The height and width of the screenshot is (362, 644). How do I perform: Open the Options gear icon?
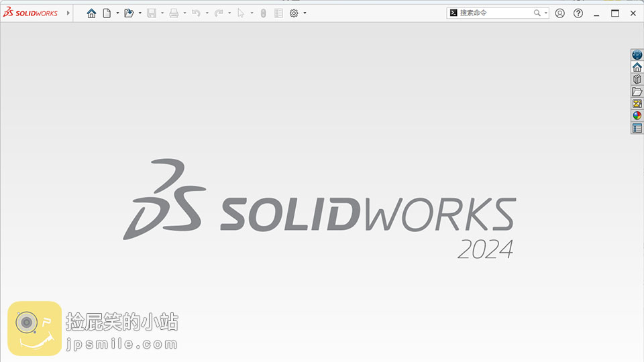coord(294,13)
